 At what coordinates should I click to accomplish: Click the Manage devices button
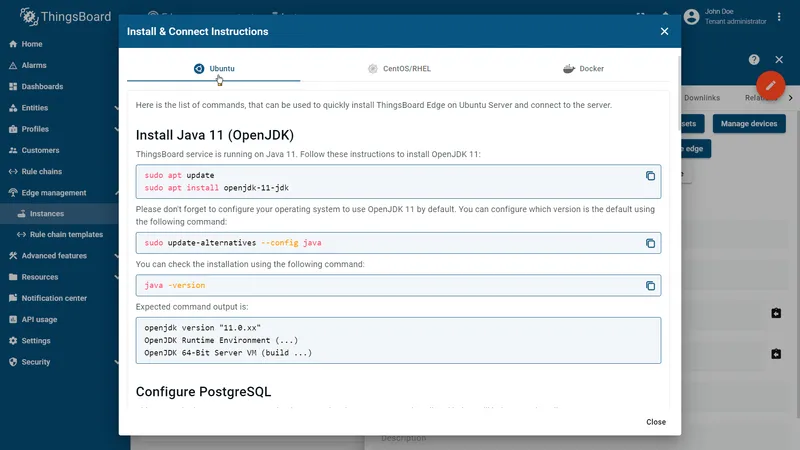748,123
